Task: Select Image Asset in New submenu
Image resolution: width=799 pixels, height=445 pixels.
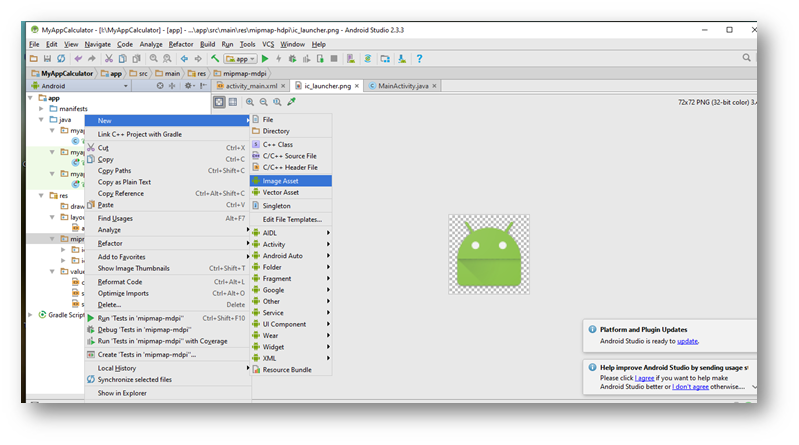Action: 291,181
